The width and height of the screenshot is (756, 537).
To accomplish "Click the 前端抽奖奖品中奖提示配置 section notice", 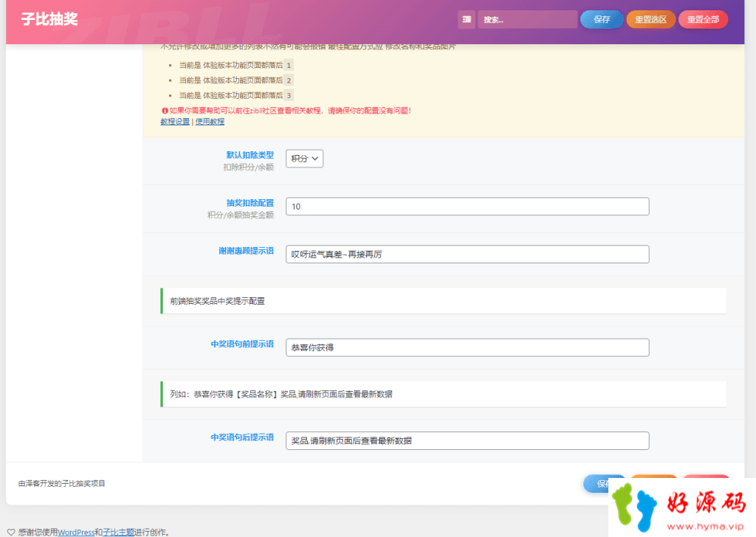I will click(x=444, y=301).
